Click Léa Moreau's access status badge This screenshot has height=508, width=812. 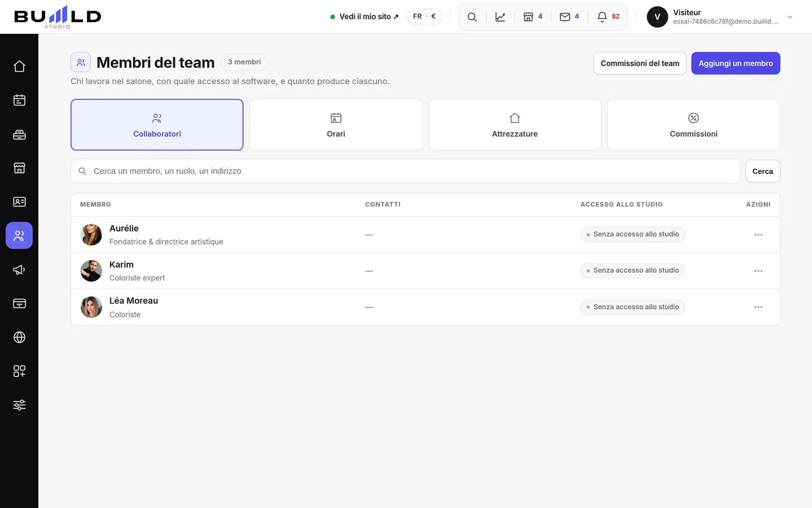632,307
